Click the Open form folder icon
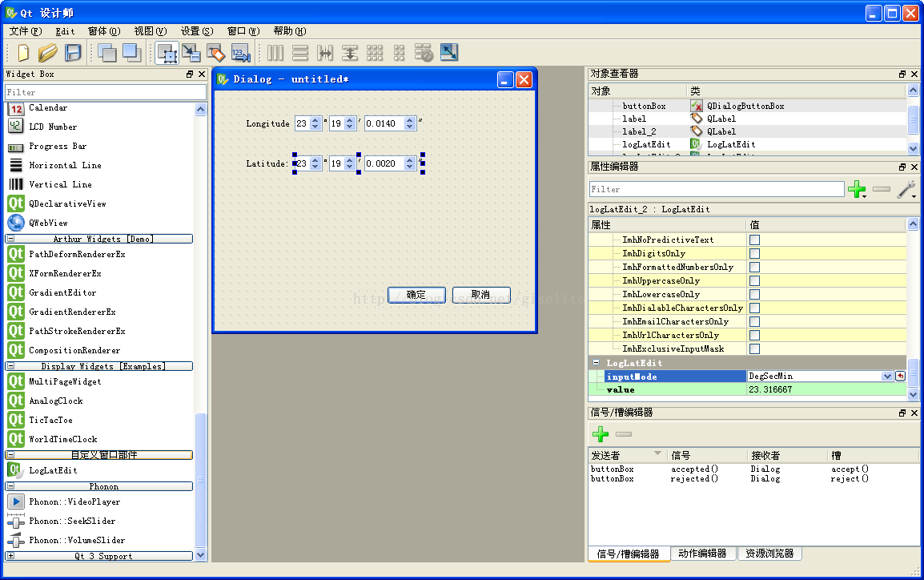Screen dimensions: 924x580 pos(48,53)
